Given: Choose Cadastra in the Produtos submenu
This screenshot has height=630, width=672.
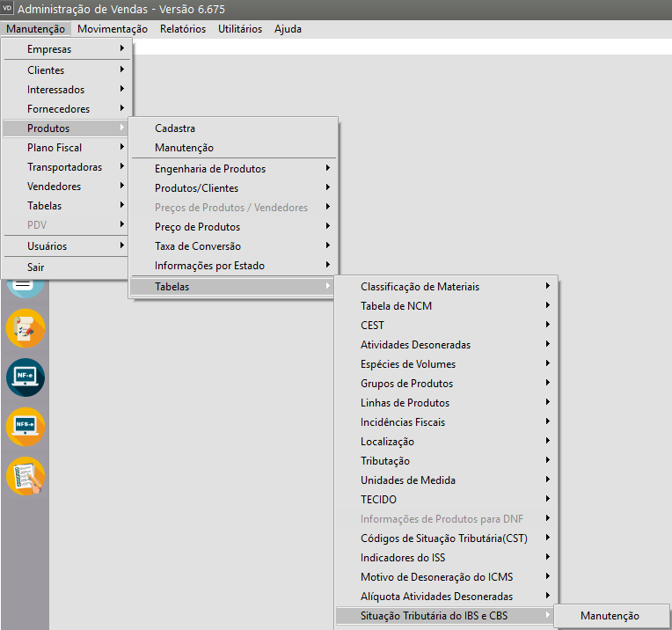Looking at the screenshot, I should coord(175,128).
